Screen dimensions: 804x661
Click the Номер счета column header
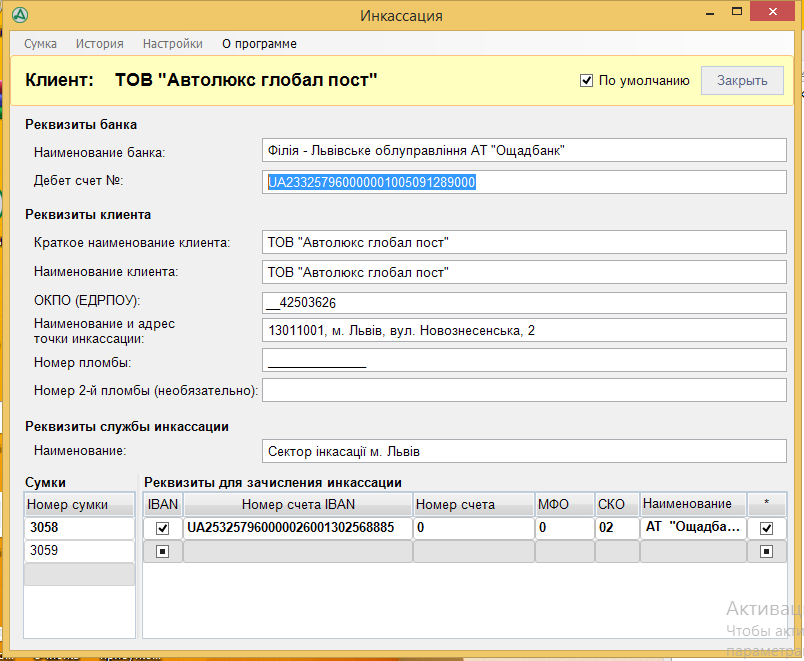(474, 505)
